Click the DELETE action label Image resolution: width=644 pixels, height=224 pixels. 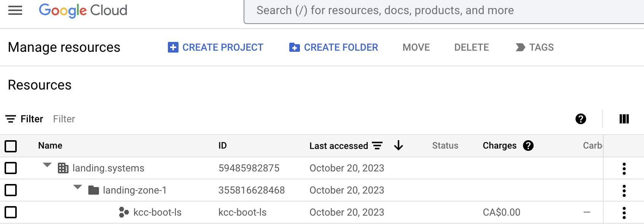[472, 47]
